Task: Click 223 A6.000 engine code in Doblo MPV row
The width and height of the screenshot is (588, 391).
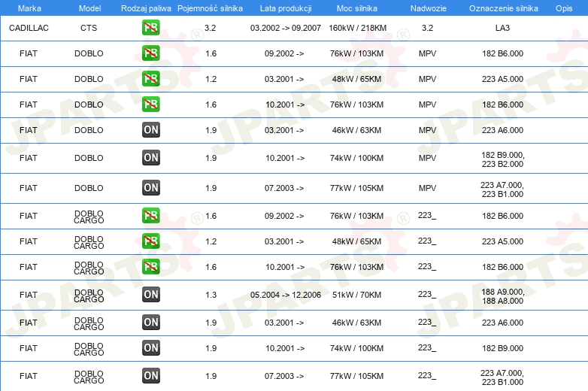Action: 502,130
